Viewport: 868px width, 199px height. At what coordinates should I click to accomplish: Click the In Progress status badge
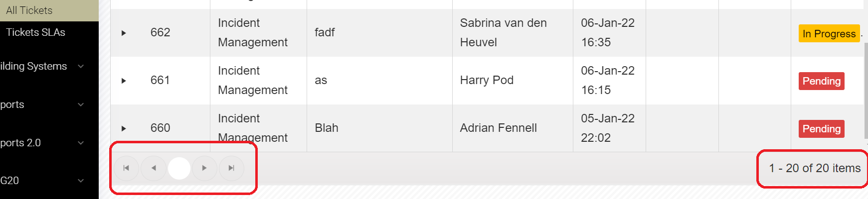coord(829,33)
